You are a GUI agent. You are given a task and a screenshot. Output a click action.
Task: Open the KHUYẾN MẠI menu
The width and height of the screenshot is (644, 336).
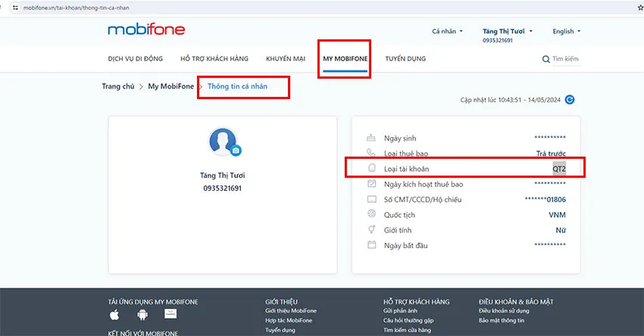286,59
